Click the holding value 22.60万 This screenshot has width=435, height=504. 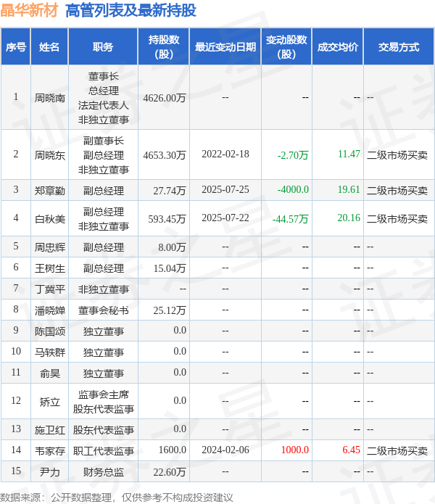click(170, 472)
